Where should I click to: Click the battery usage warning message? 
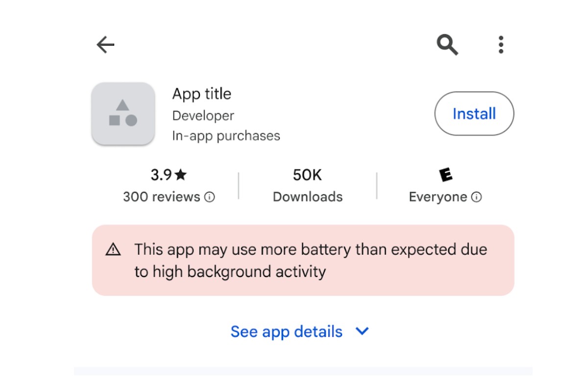click(x=311, y=260)
